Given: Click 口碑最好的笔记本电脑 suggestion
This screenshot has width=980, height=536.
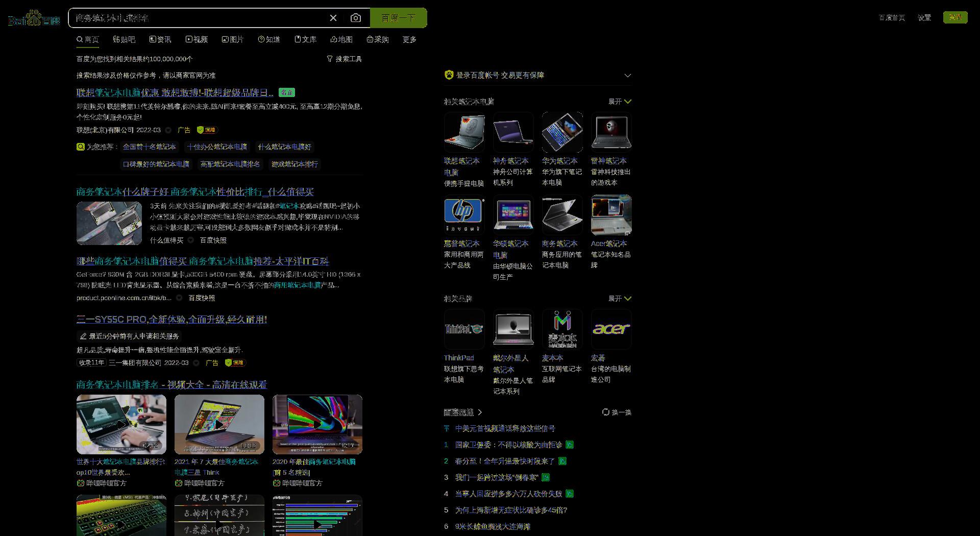Looking at the screenshot, I should (156, 164).
